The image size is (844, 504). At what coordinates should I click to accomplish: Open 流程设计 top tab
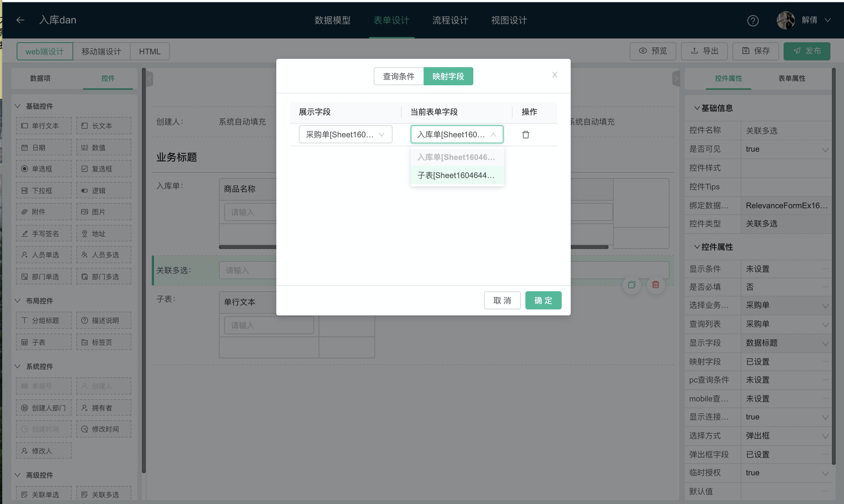[450, 20]
